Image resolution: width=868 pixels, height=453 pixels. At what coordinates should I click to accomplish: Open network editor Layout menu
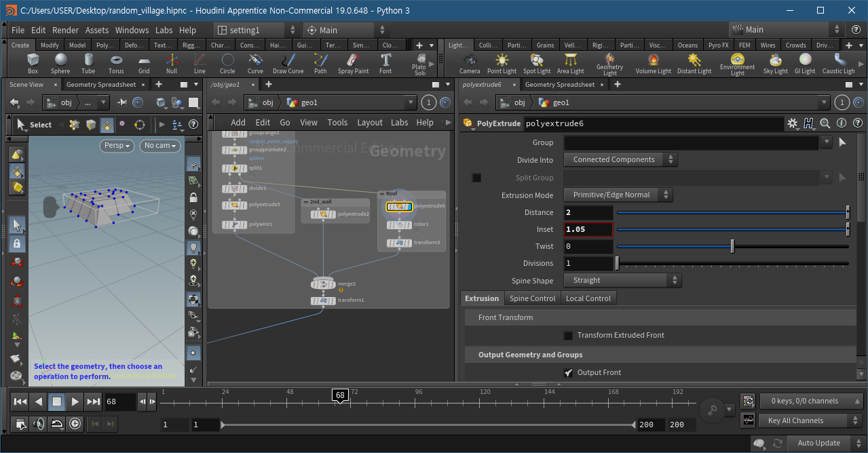pos(370,123)
